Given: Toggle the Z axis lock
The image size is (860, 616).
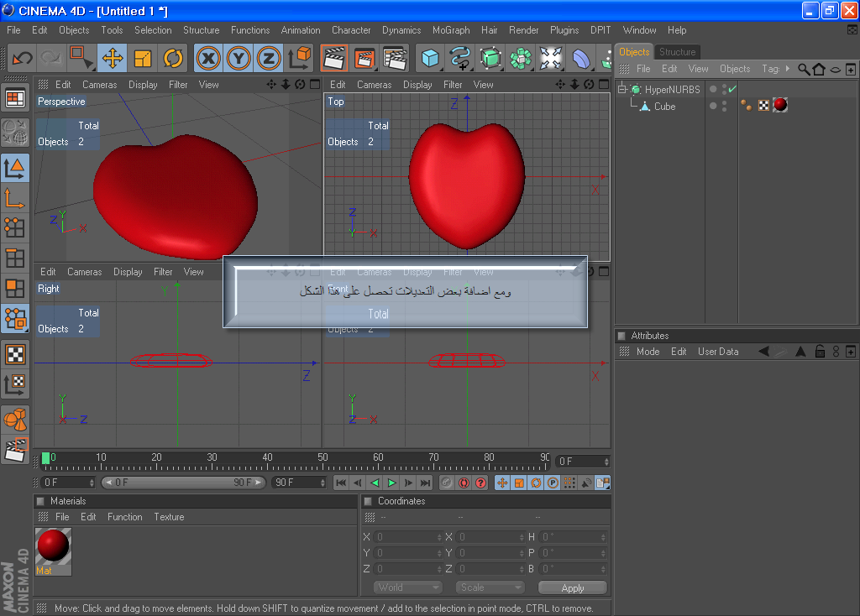Looking at the screenshot, I should click(x=269, y=58).
